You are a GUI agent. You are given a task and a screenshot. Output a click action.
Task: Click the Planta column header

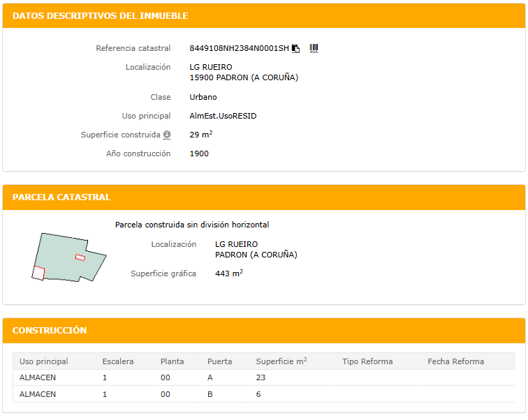coord(173,361)
